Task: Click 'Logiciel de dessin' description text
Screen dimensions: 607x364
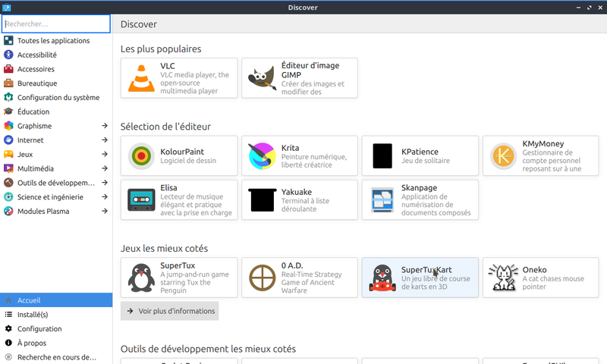Action: click(188, 161)
